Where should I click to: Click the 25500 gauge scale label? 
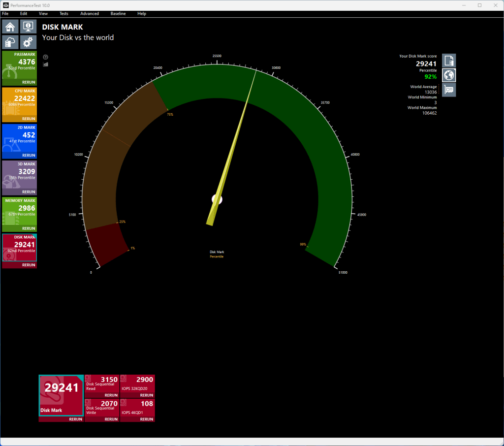click(x=217, y=56)
